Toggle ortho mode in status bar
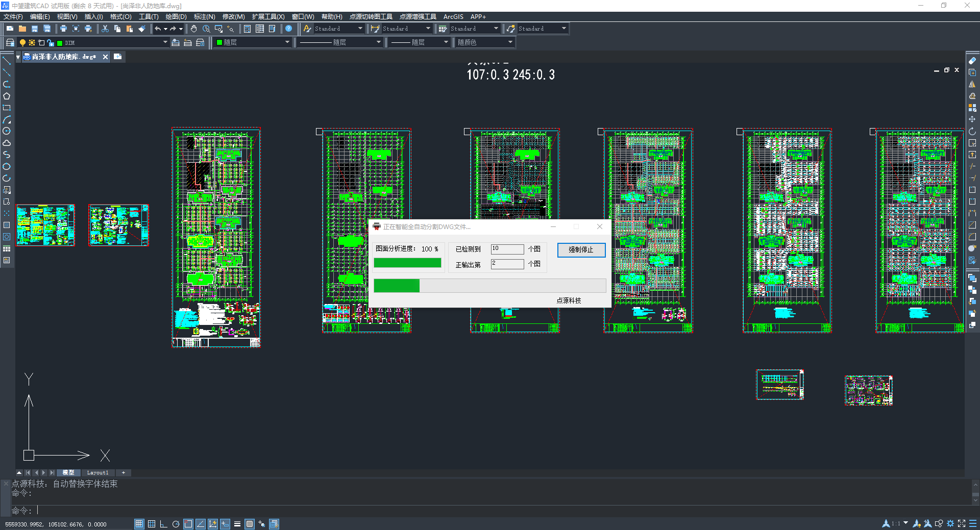 (163, 524)
